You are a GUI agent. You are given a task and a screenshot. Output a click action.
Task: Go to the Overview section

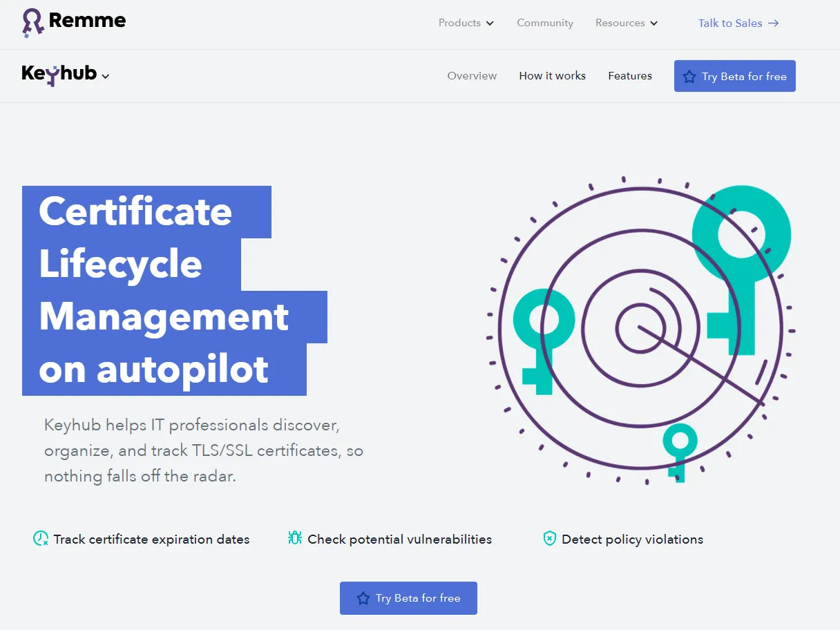pos(472,76)
